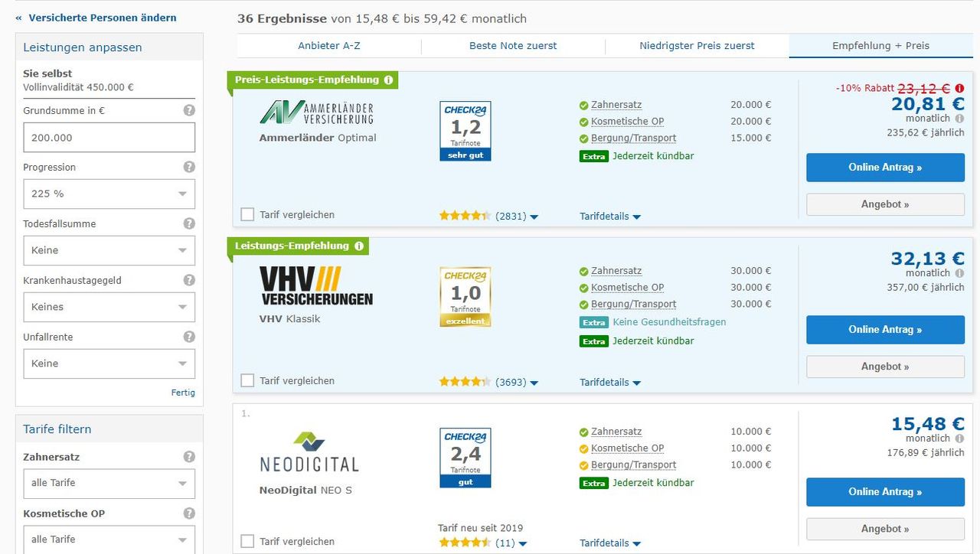This screenshot has height=554, width=980.
Task: Click help icon next to Grundsumme
Action: coord(189,110)
